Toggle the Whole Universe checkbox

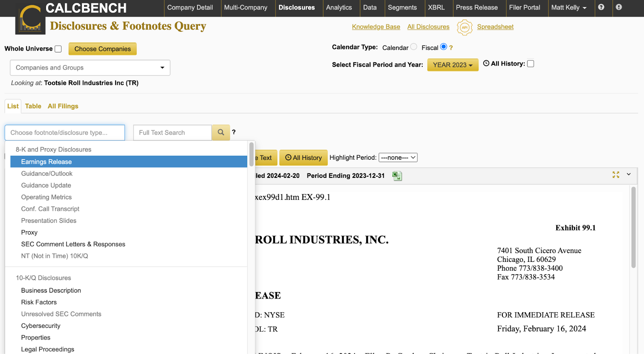(x=58, y=49)
